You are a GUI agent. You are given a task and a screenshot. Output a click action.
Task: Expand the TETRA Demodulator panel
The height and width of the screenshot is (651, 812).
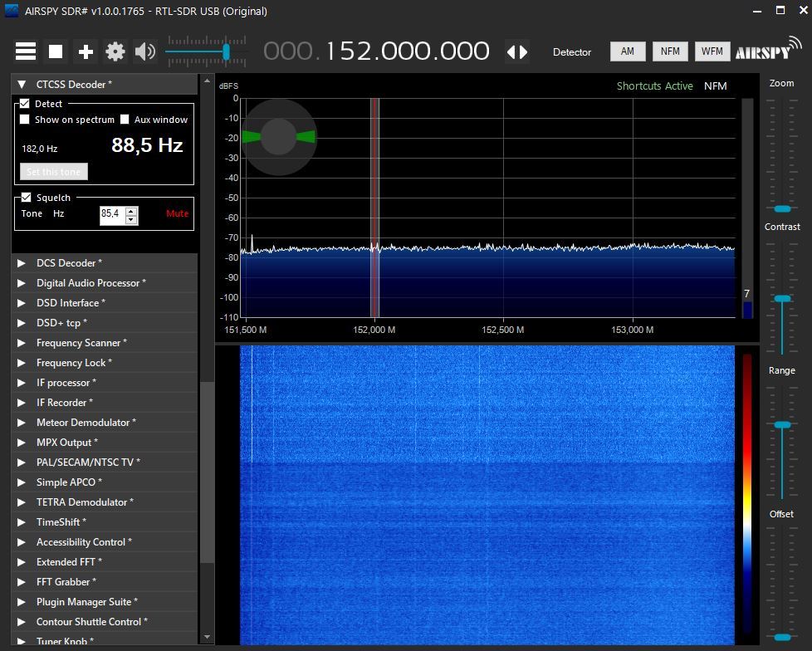coord(22,502)
